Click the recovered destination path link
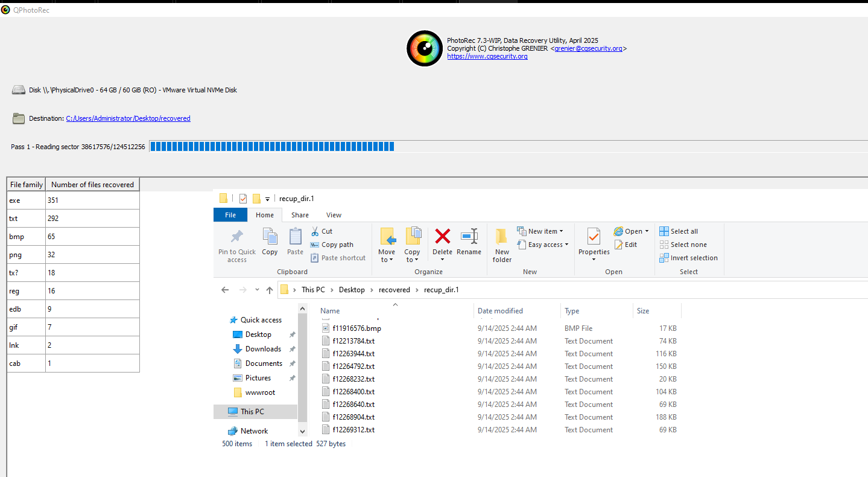 (x=128, y=118)
